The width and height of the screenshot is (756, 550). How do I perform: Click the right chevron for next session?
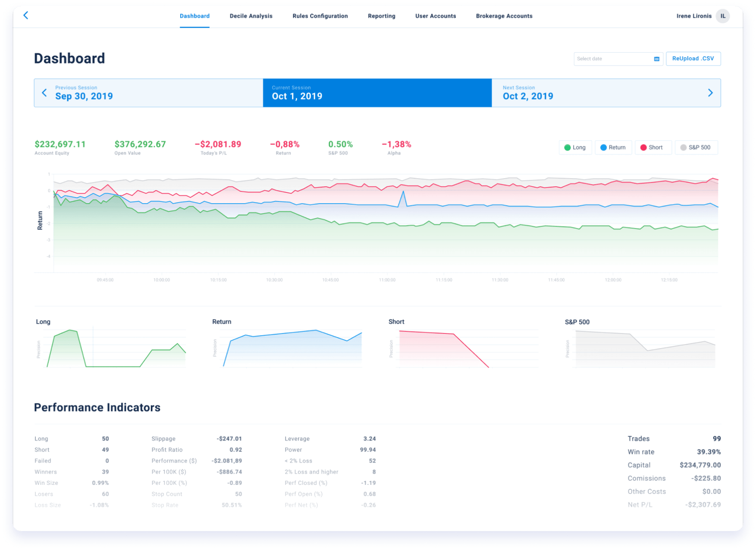click(x=710, y=93)
